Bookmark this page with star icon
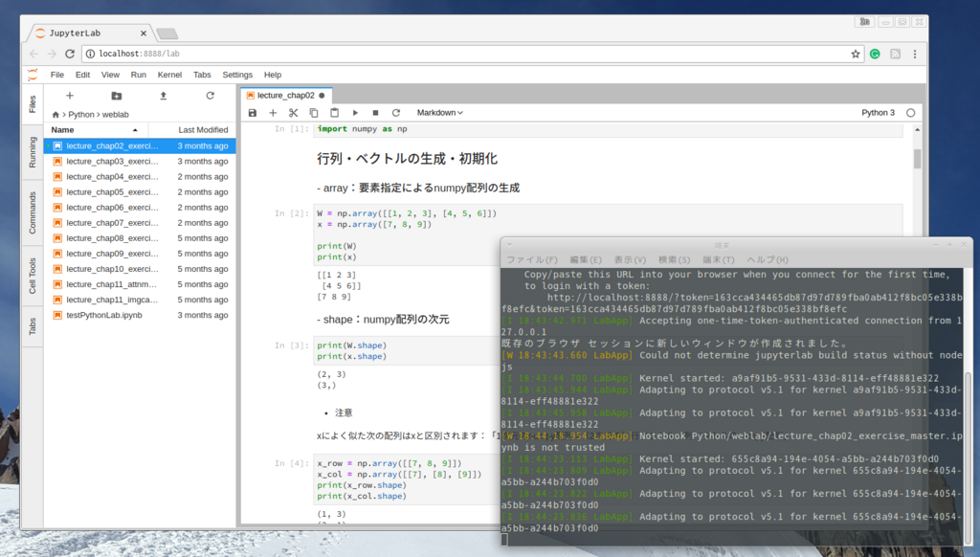The height and width of the screenshot is (557, 980). [856, 54]
